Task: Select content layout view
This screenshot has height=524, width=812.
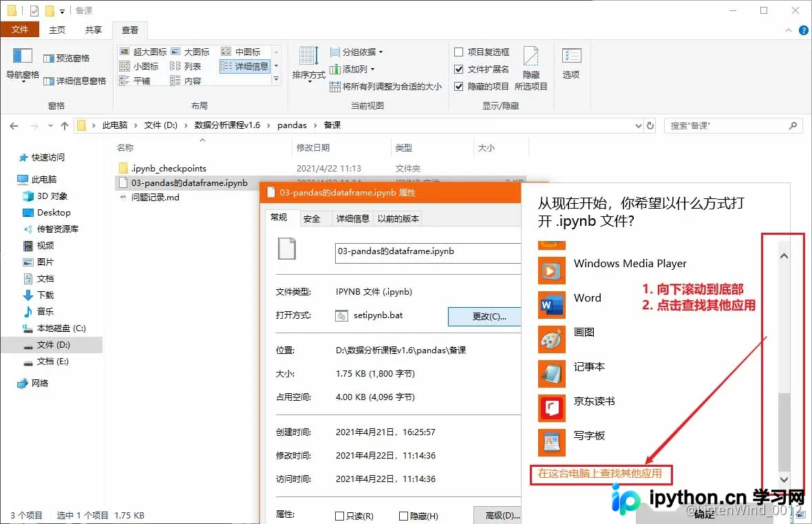Action: [x=185, y=81]
